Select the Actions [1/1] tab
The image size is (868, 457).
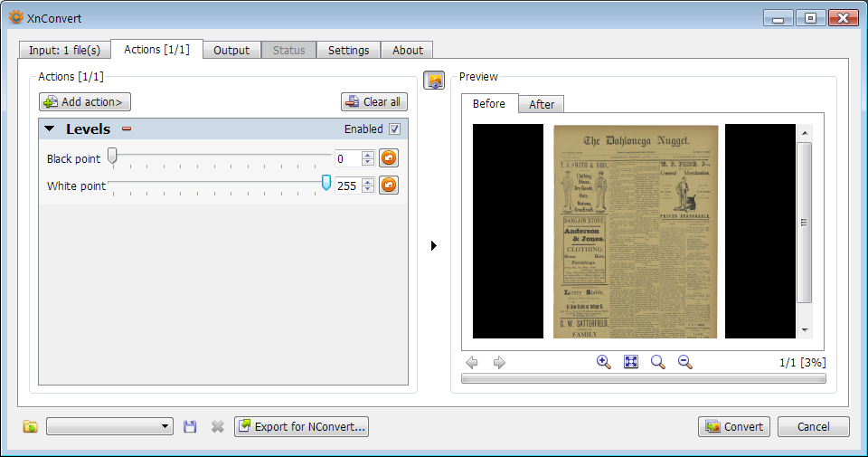[x=156, y=49]
